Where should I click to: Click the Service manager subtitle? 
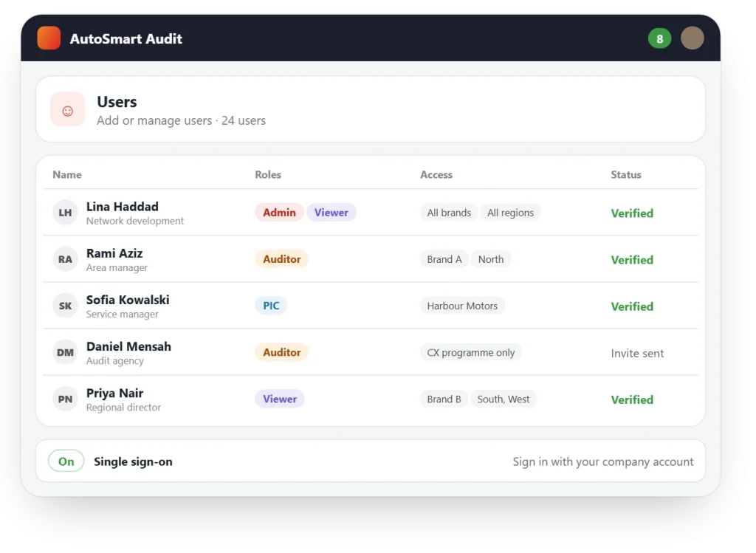click(x=122, y=315)
